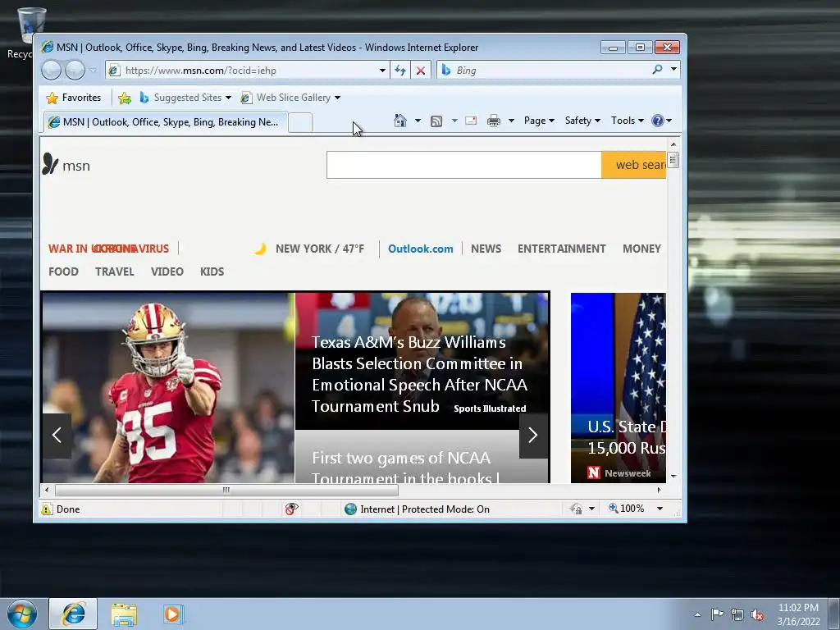Expand the zoom level dropdown arrow
The image size is (840, 630).
coord(660,509)
